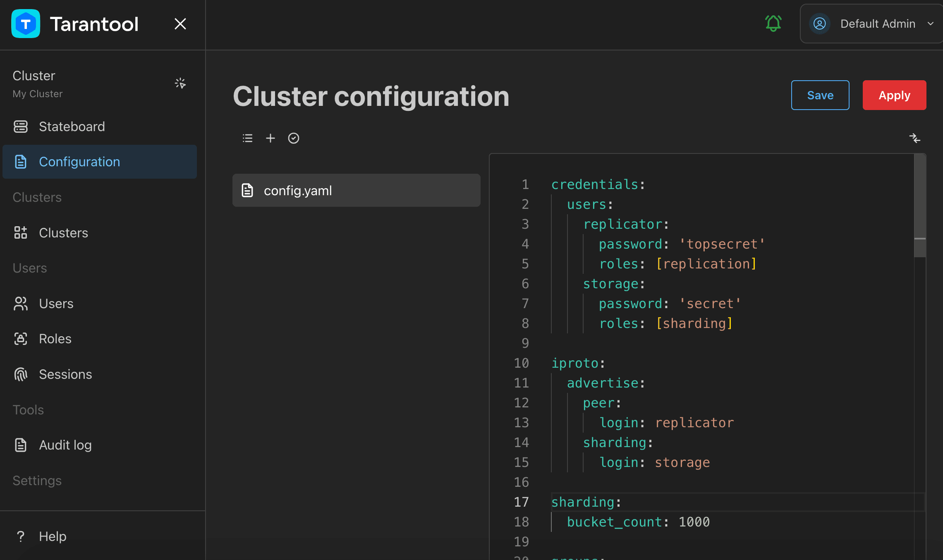Click the Help question mark icon

pyautogui.click(x=20, y=536)
